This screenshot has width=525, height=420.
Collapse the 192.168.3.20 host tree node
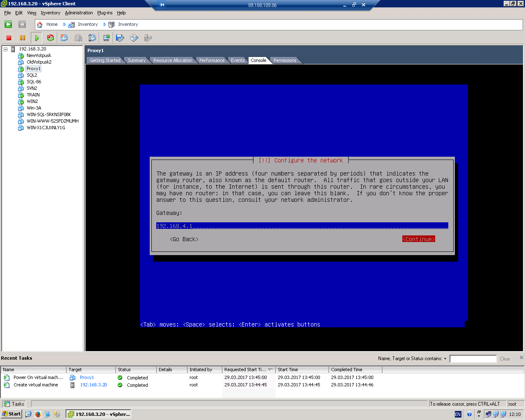point(6,49)
